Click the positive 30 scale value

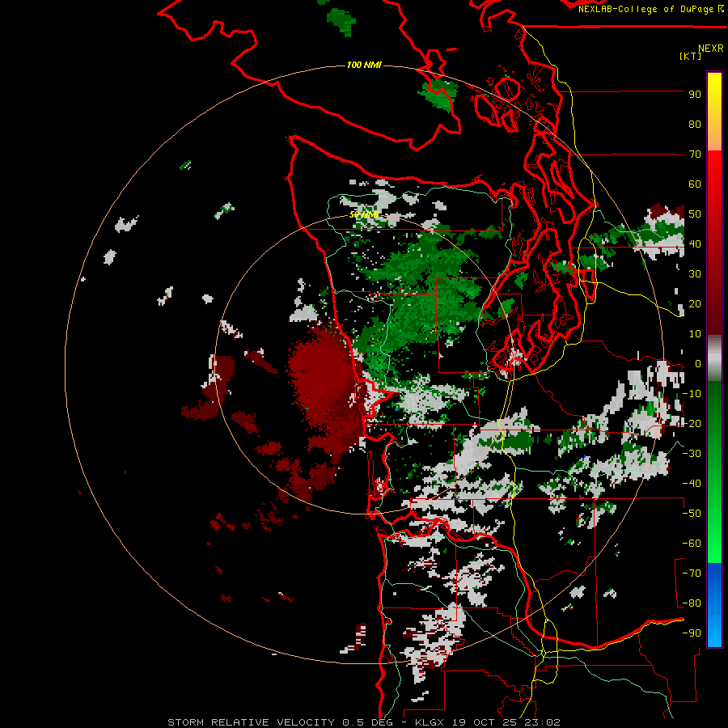coord(695,274)
